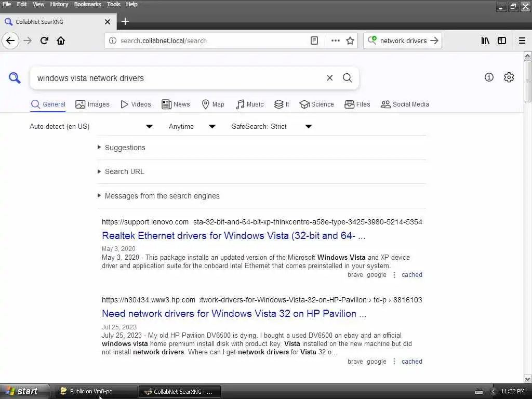Show site information icon in address bar
The height and width of the screenshot is (399, 532).
pos(112,41)
